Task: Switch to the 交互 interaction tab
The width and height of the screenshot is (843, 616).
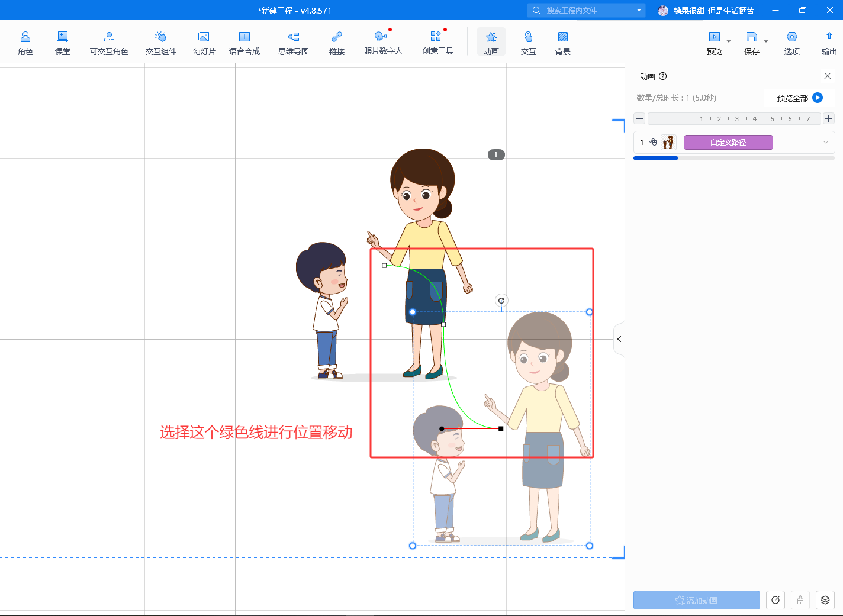Action: tap(528, 43)
